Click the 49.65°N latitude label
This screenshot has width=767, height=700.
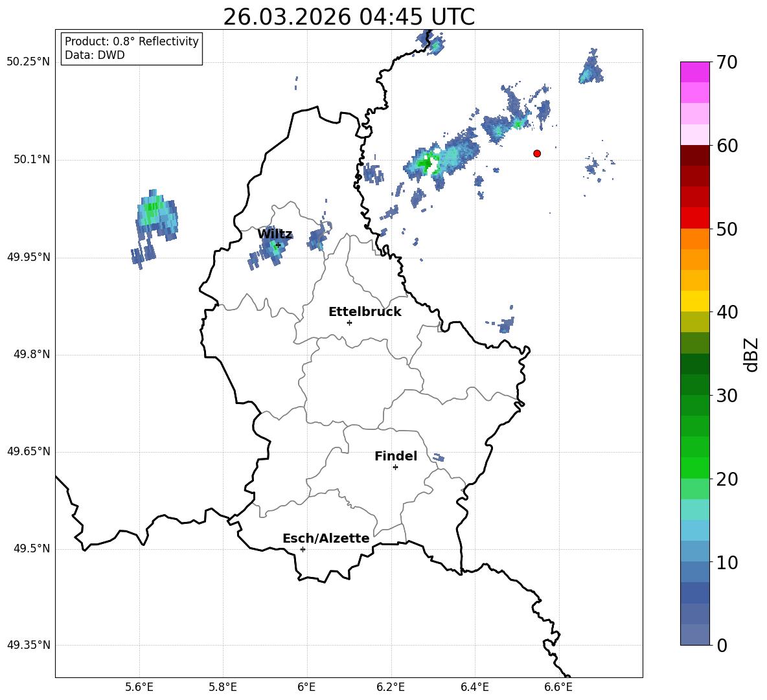coord(29,452)
